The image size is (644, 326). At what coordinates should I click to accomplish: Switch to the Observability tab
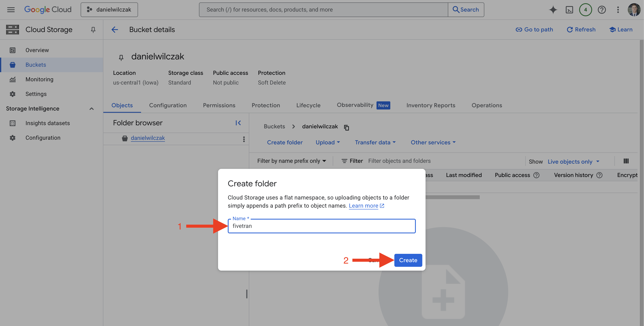363,105
